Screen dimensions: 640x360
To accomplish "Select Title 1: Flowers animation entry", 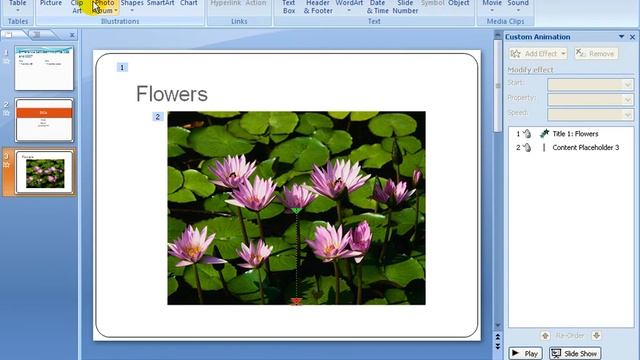I will point(571,133).
